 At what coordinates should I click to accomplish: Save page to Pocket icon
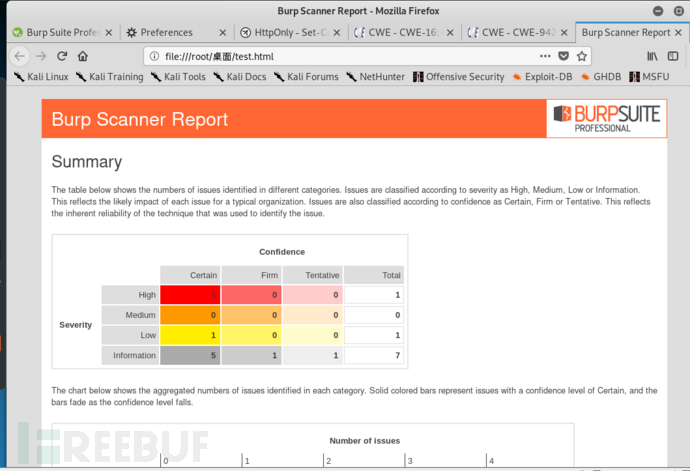(563, 56)
